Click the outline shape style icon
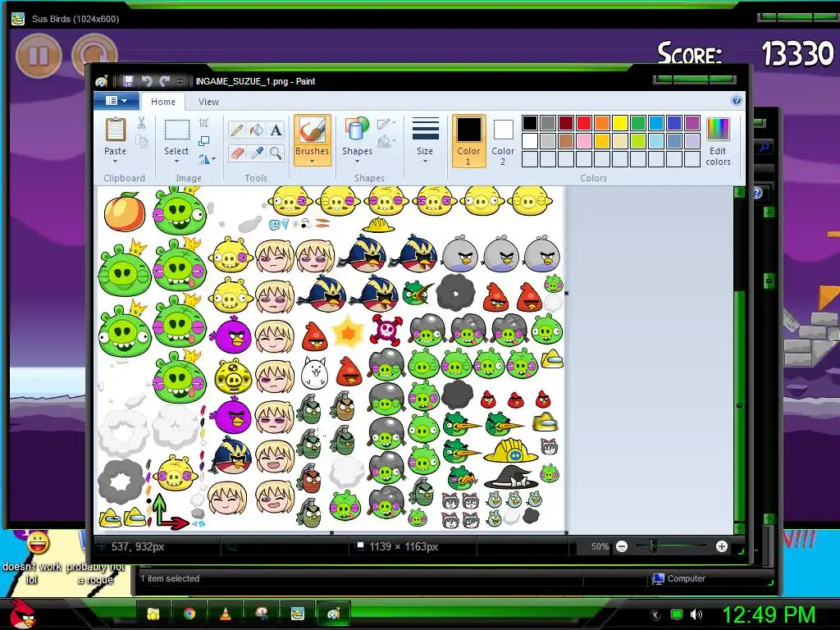 tap(386, 124)
